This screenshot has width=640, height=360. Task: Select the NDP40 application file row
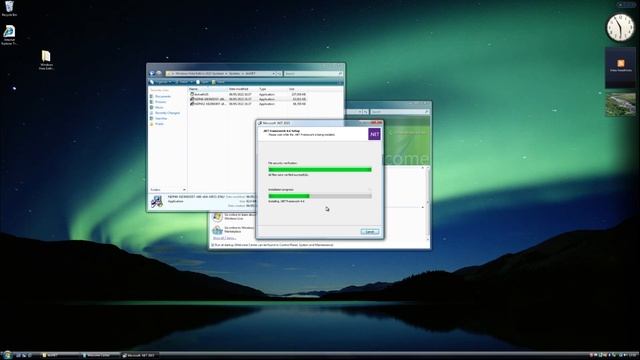pyautogui.click(x=248, y=99)
